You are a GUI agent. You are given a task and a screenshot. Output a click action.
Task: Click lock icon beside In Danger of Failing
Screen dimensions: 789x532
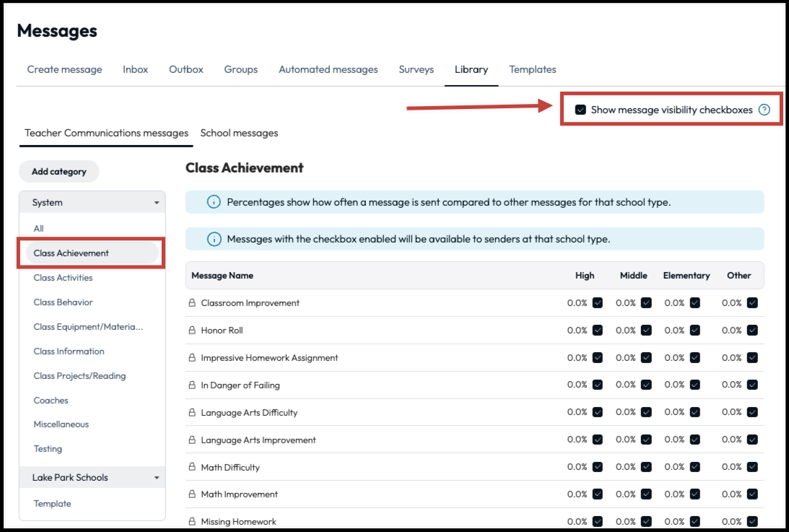tap(192, 385)
